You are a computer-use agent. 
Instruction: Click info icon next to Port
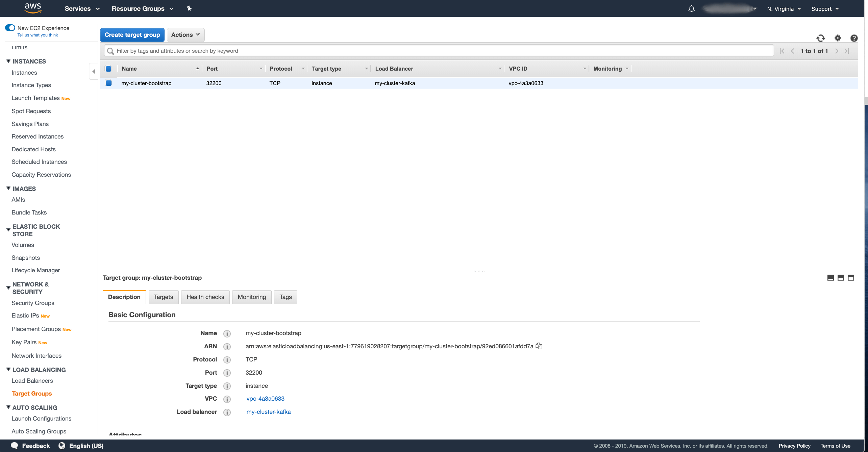pos(227,373)
